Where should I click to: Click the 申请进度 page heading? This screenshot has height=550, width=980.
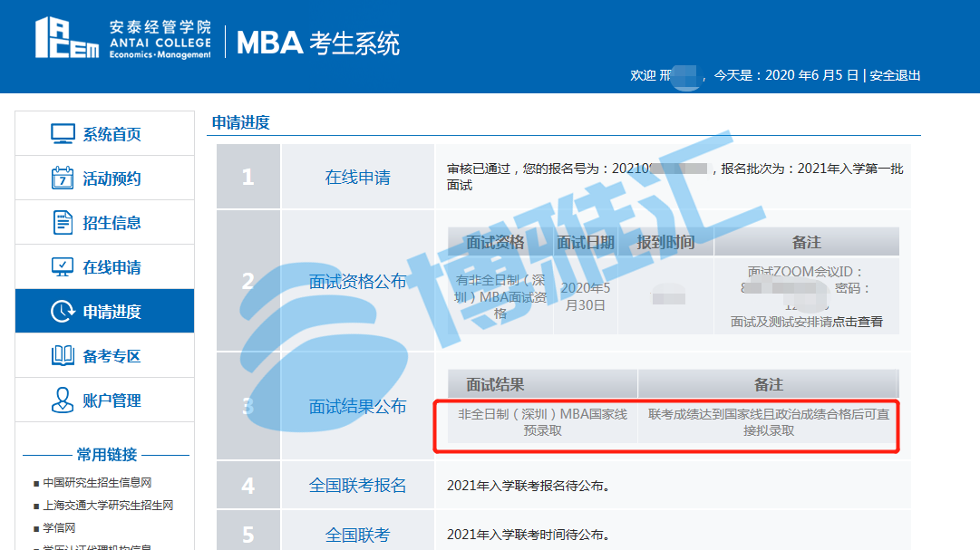(240, 122)
